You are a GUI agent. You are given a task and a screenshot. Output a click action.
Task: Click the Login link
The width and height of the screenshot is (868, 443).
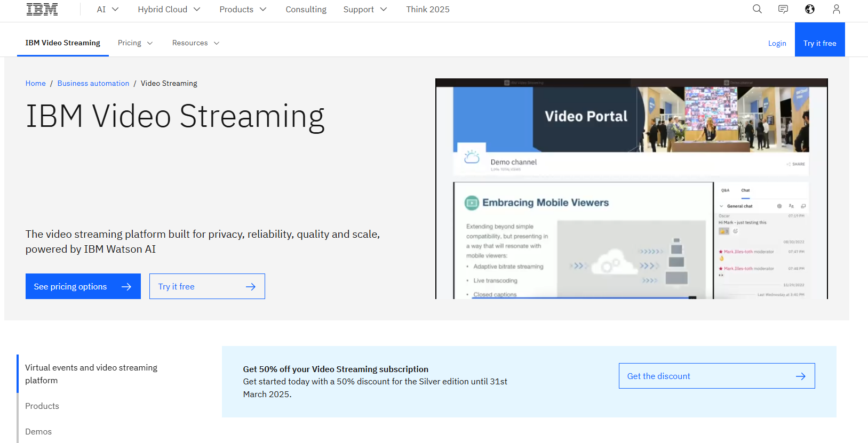tap(777, 43)
